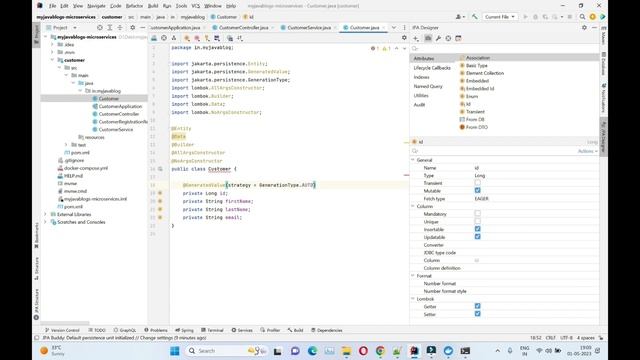Image resolution: width=640 pixels, height=360 pixels.
Task: Switch to CustomerService.java tab
Action: [x=309, y=27]
